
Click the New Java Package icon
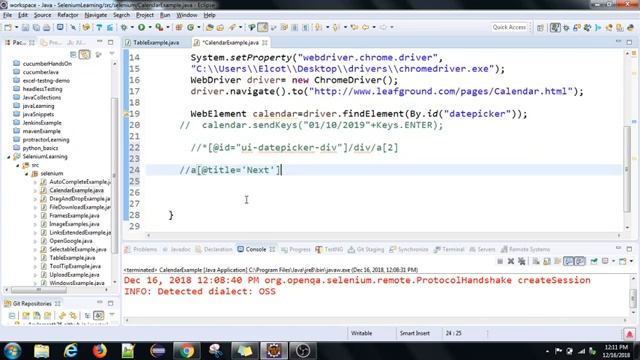(179, 27)
